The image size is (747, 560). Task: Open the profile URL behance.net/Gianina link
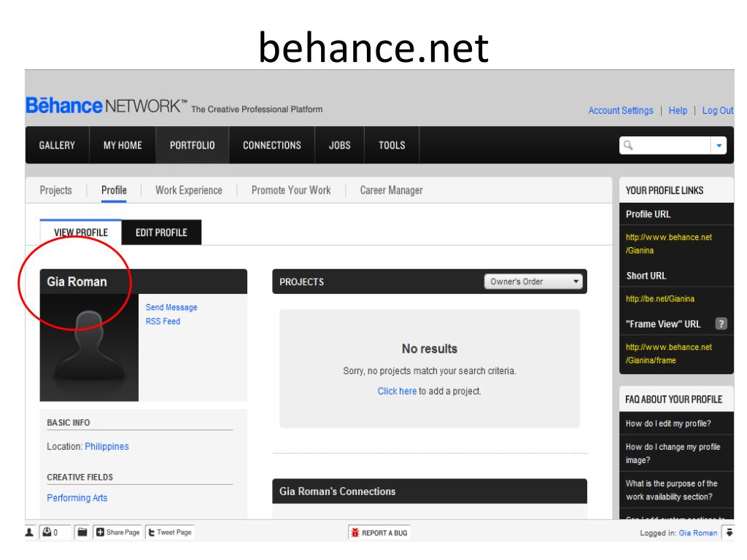coord(669,244)
